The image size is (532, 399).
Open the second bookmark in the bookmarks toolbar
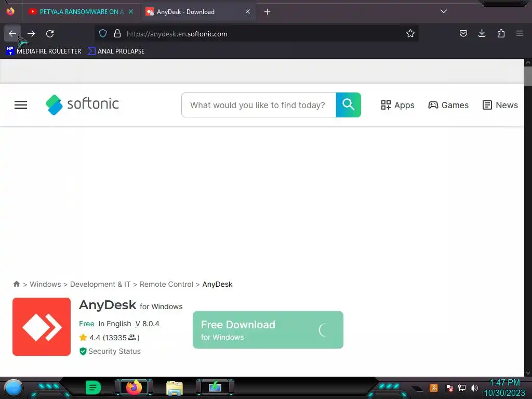point(116,51)
